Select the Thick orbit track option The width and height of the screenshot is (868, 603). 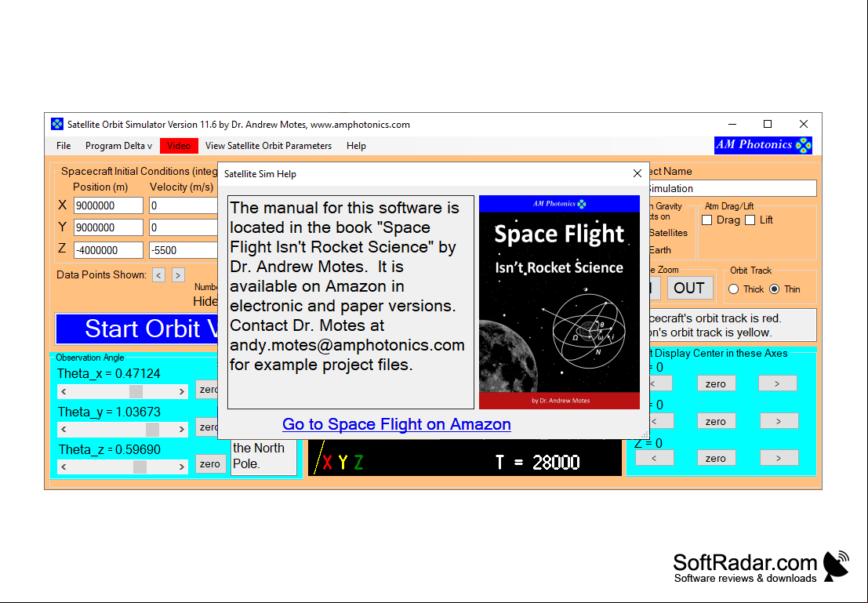point(733,289)
